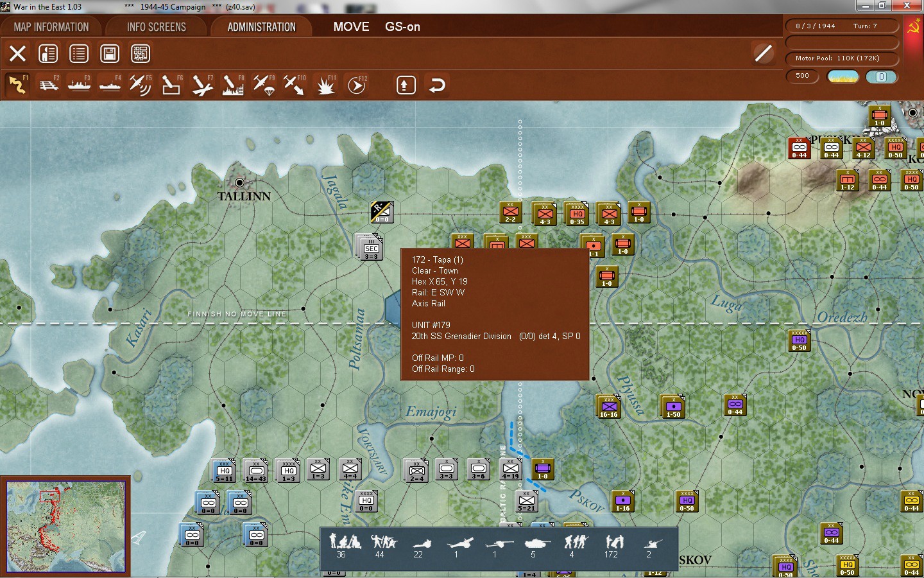924x578 pixels.
Task: Select the Air recon mode (F5) icon
Action: coord(141,85)
